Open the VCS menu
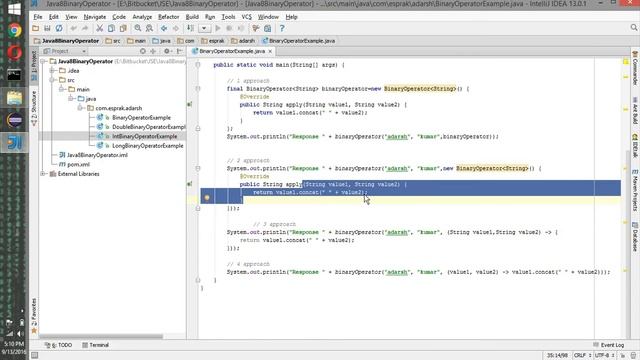 pos(247,17)
